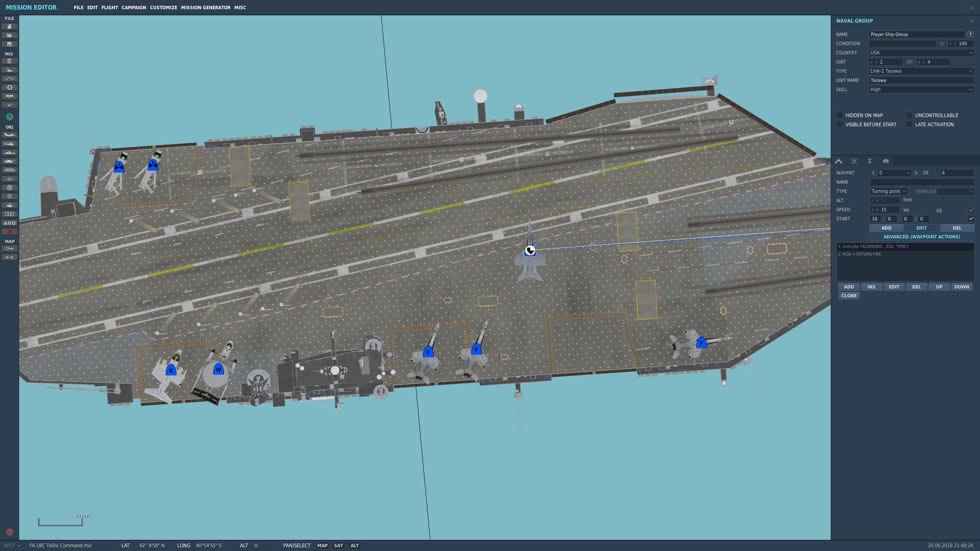Image resolution: width=980 pixels, height=551 pixels.
Task: Open the Country dropdown showing USA
Action: click(x=921, y=53)
